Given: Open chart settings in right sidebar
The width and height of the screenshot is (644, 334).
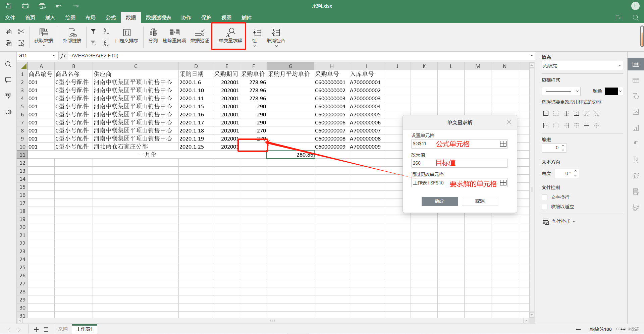Looking at the screenshot, I should [x=636, y=128].
